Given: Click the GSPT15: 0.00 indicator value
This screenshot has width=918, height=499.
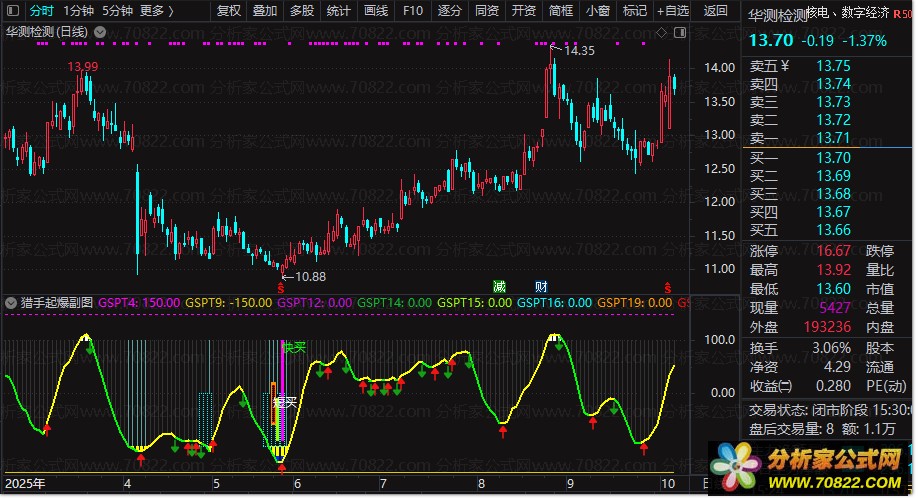Looking at the screenshot, I should click(x=474, y=303).
